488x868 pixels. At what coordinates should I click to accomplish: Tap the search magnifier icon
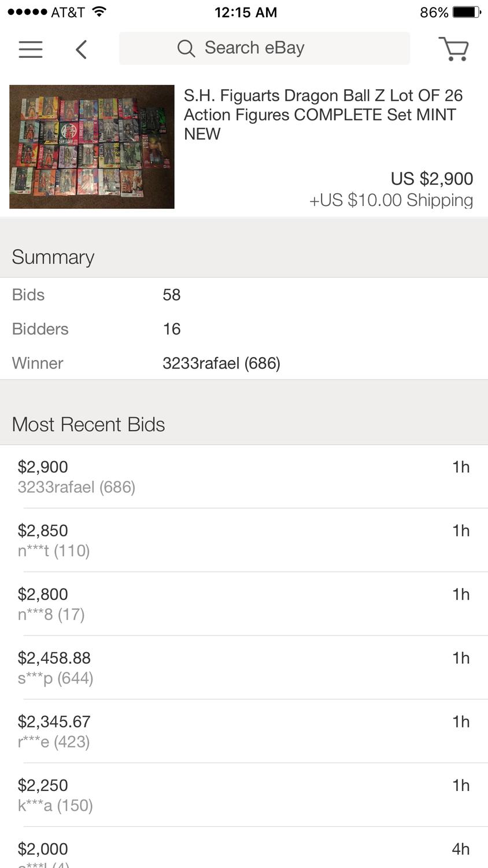[x=186, y=49]
